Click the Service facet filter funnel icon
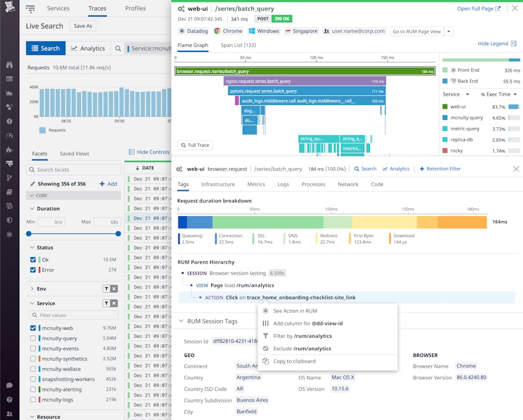 point(106,303)
